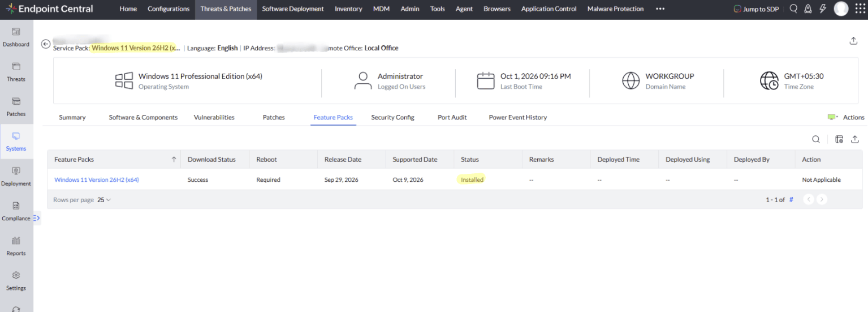The height and width of the screenshot is (312, 868).
Task: Open the Inventory menu
Action: click(x=348, y=8)
